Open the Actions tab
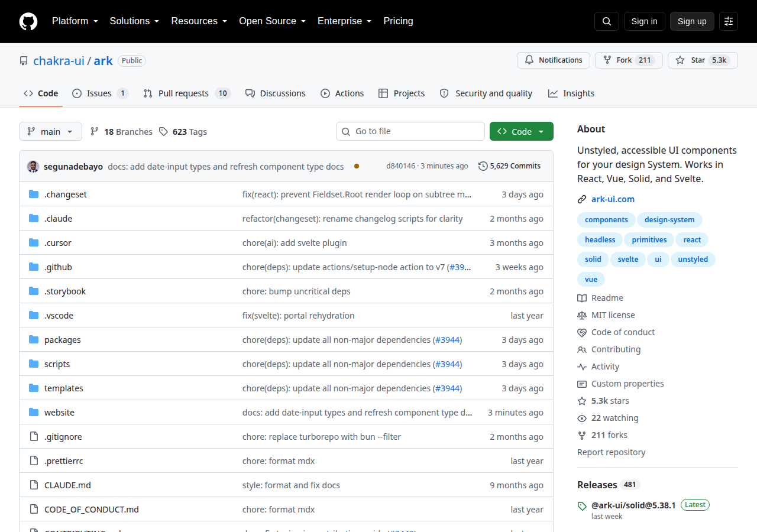The width and height of the screenshot is (757, 532). (342, 93)
